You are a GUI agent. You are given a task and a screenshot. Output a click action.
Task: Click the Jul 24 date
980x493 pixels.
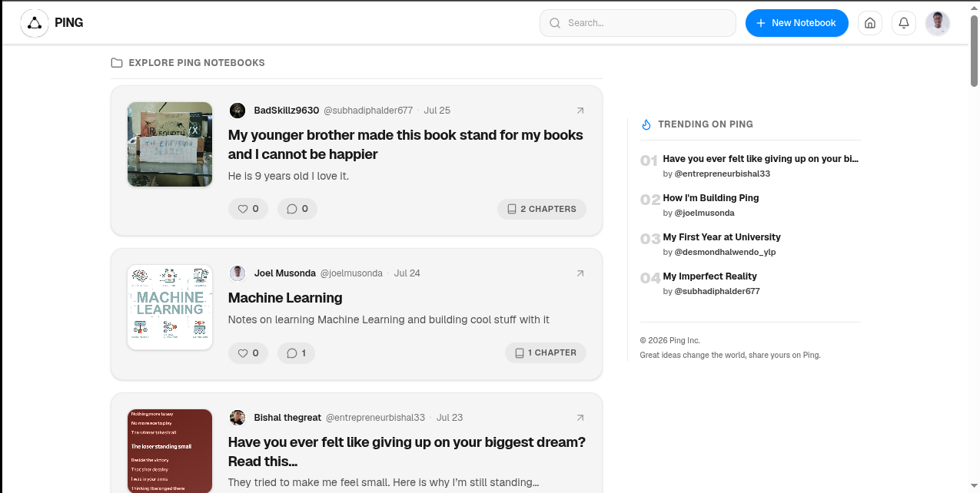point(407,273)
